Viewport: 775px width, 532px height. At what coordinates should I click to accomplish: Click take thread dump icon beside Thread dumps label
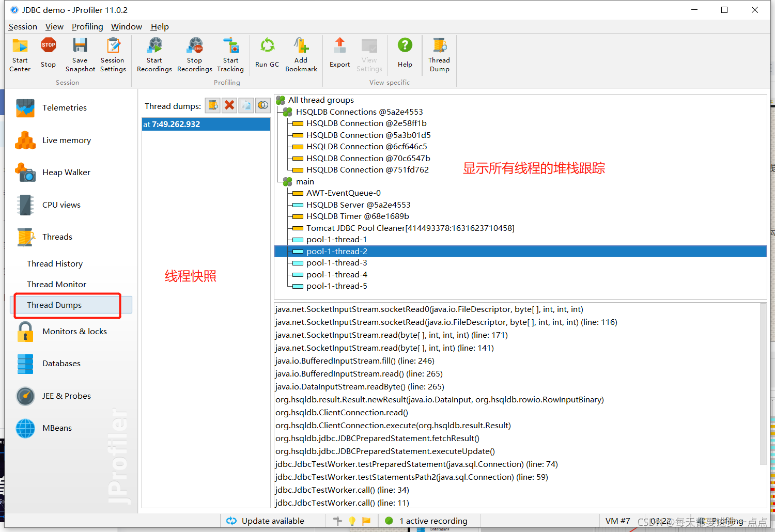(x=212, y=105)
